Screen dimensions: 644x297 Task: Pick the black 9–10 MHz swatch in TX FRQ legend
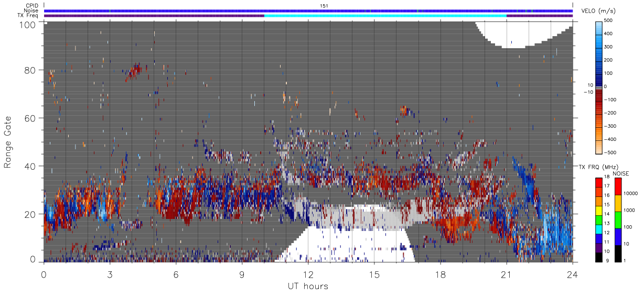[598, 257]
